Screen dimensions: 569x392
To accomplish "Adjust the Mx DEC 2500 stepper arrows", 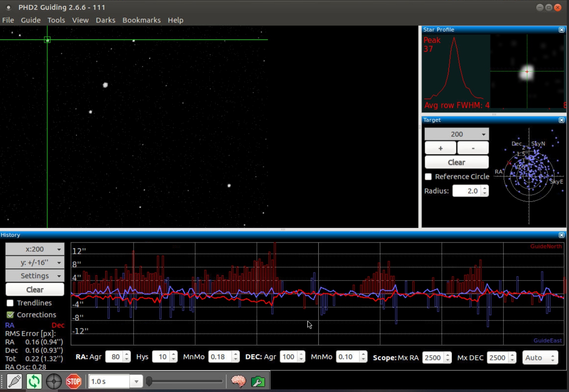I will pos(512,358).
